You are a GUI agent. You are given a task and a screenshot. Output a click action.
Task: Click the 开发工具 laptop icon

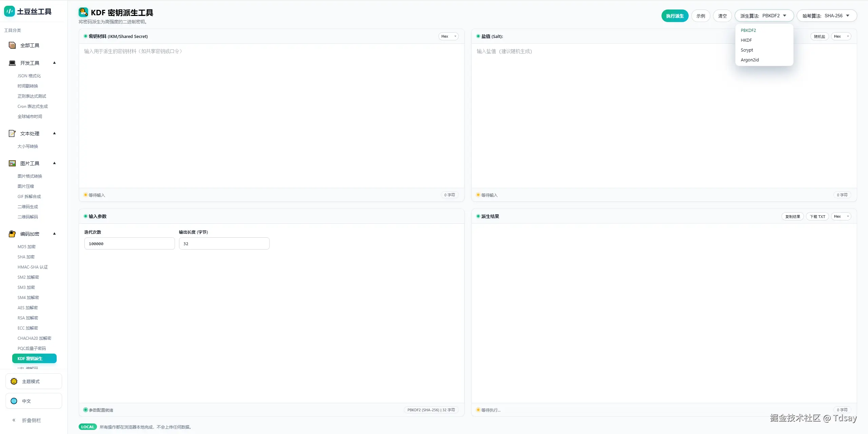click(x=12, y=63)
